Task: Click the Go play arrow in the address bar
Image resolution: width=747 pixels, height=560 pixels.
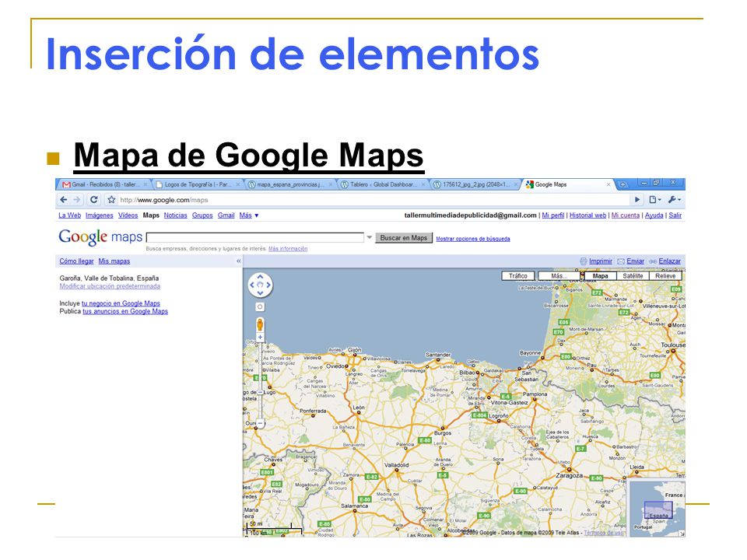Action: [637, 200]
